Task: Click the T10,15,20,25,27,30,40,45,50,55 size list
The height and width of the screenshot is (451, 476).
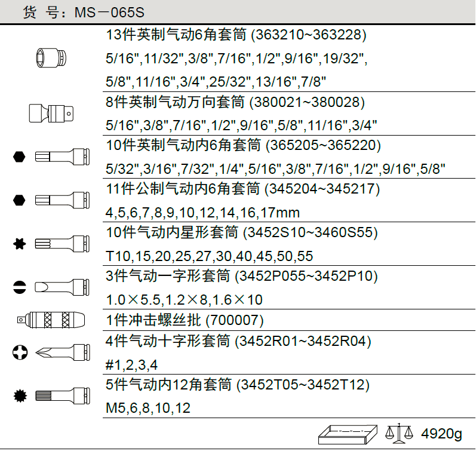Action: [x=209, y=256]
